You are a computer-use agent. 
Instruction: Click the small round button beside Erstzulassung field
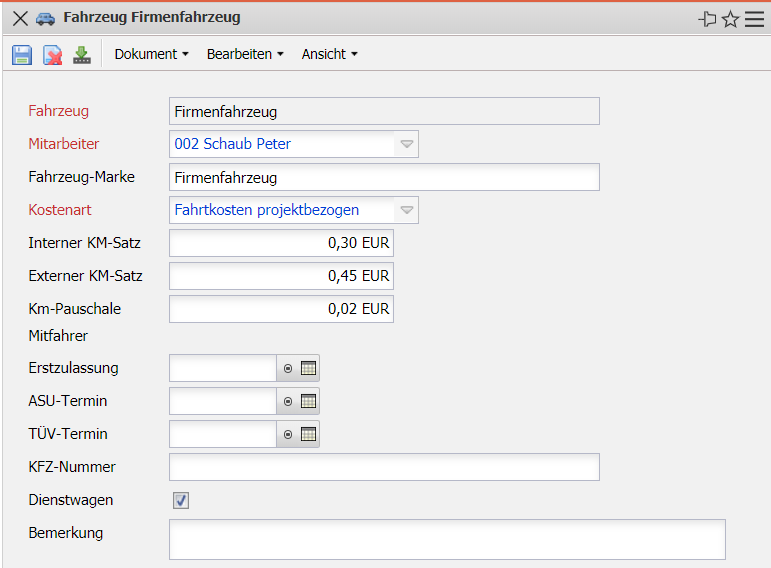[288, 368]
